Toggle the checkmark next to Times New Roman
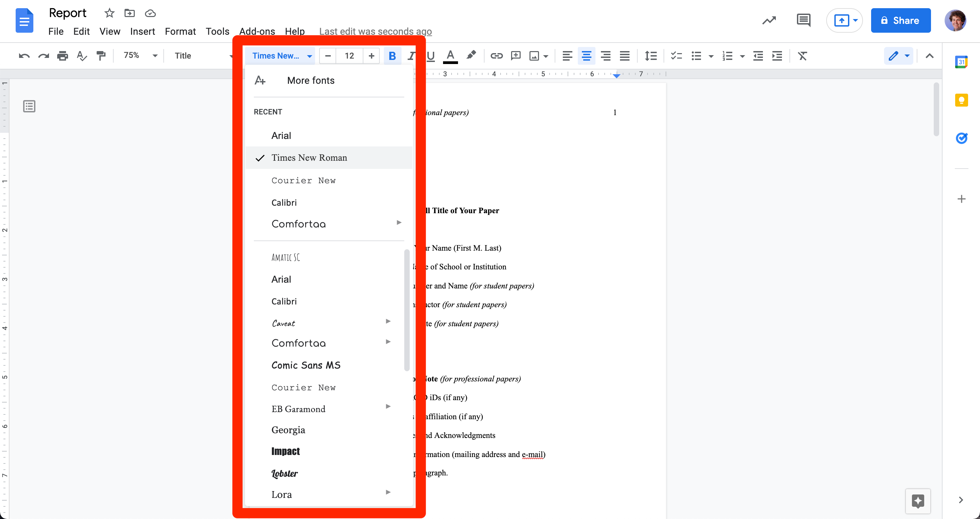980x519 pixels. coord(261,158)
